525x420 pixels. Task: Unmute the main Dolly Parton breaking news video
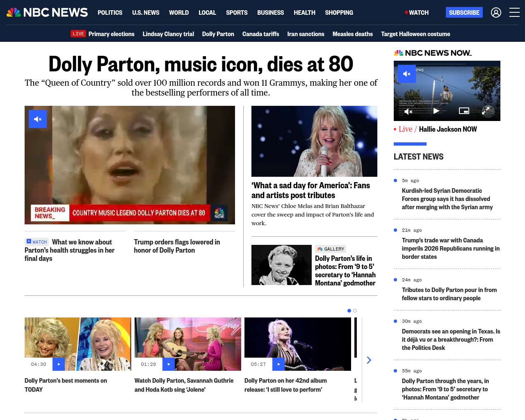[x=38, y=119]
